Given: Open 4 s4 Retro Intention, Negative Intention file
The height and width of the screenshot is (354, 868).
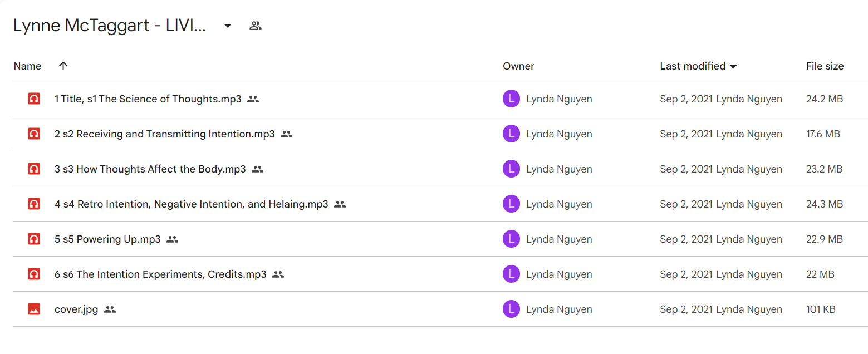Looking at the screenshot, I should coord(191,204).
